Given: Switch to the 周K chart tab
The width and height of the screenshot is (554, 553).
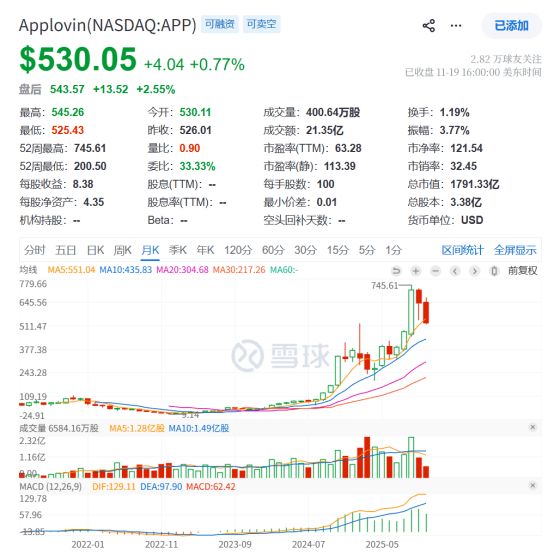Looking at the screenshot, I should 123,250.
